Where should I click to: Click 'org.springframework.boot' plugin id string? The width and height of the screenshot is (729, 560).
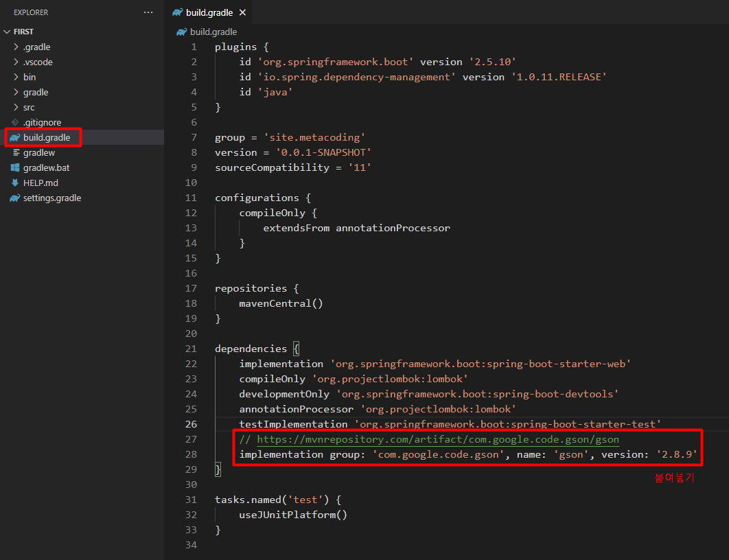click(x=335, y=62)
